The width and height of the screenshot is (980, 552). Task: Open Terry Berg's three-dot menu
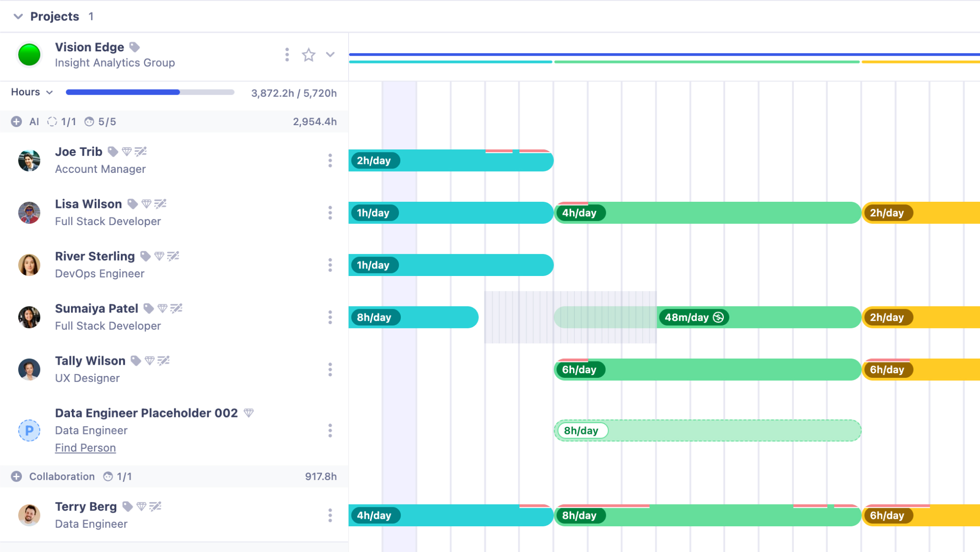coord(330,515)
